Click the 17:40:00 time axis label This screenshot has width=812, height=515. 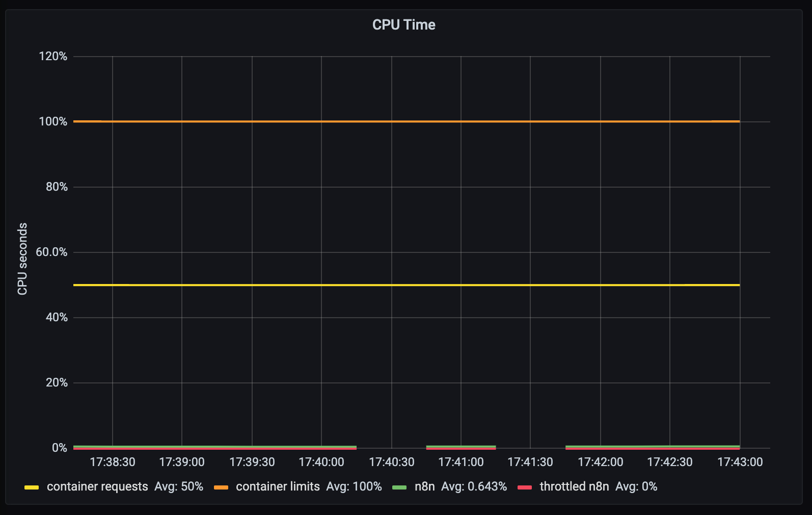[x=321, y=462]
